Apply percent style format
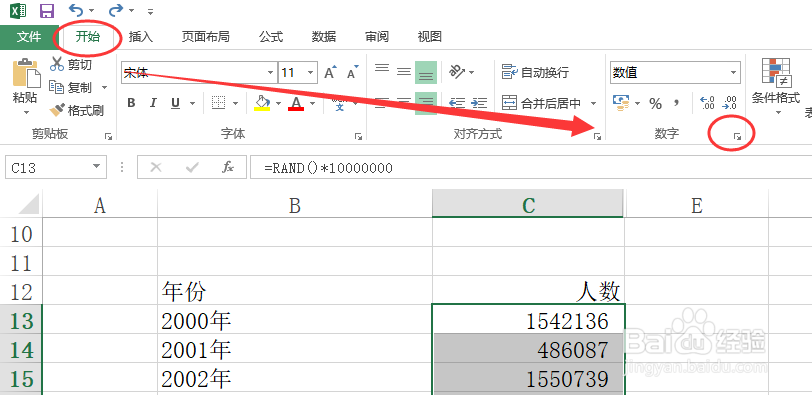 coord(656,104)
